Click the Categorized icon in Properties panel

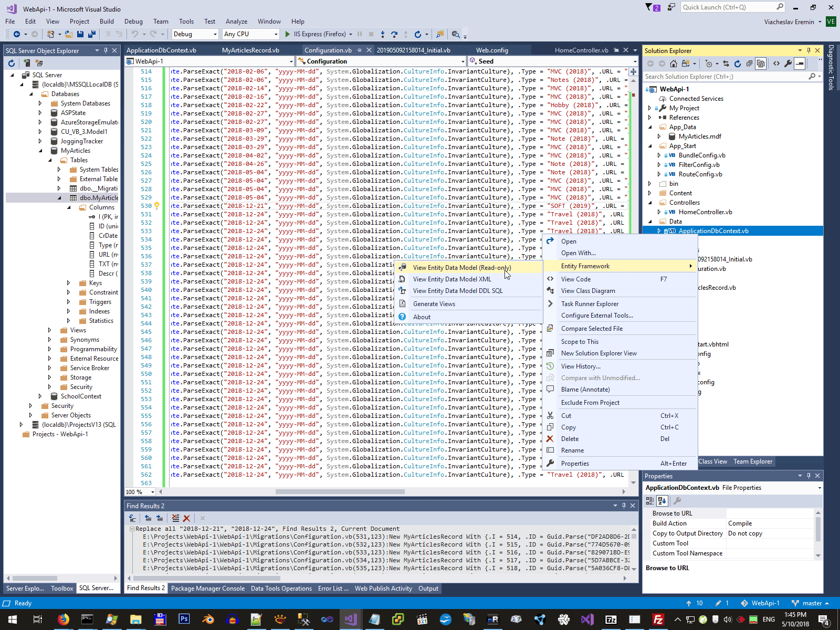(x=650, y=501)
